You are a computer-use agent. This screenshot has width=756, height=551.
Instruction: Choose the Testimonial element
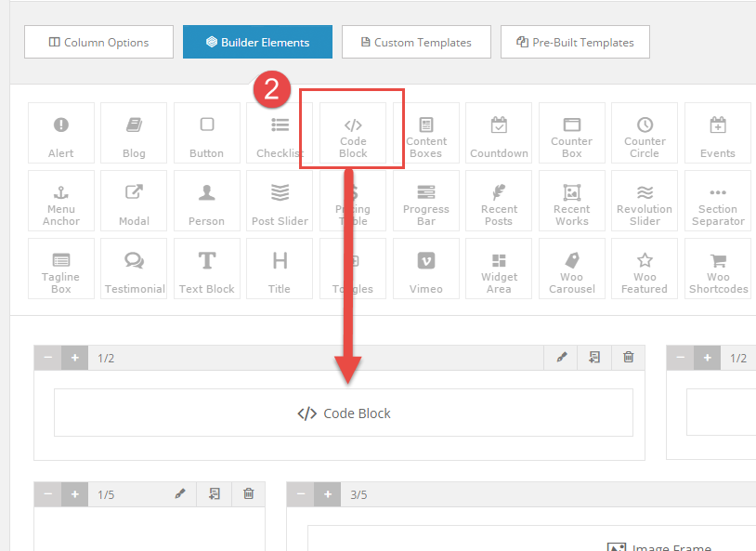point(135,269)
